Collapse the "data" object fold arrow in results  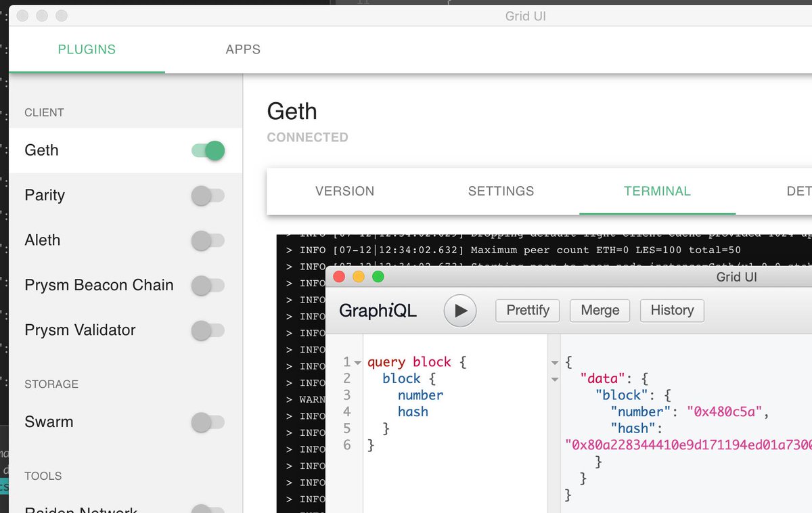pyautogui.click(x=555, y=379)
